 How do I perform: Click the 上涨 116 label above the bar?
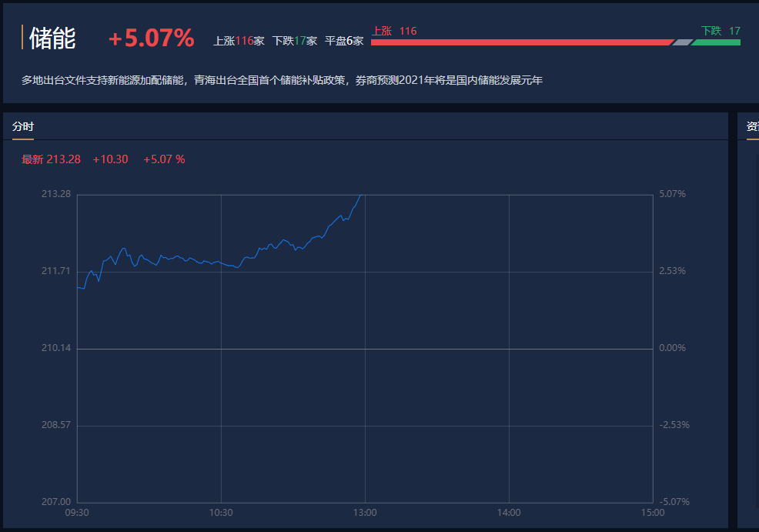[394, 31]
